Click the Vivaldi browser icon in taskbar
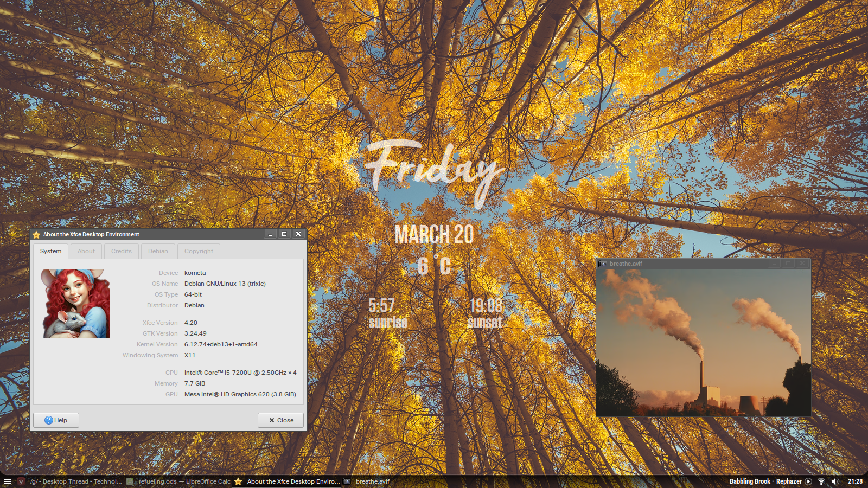This screenshot has height=488, width=868. pyautogui.click(x=21, y=481)
